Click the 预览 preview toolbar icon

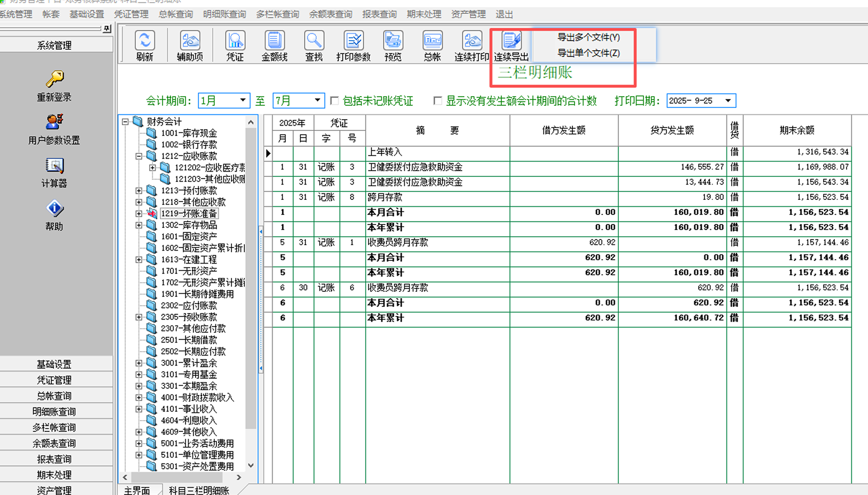coord(393,41)
